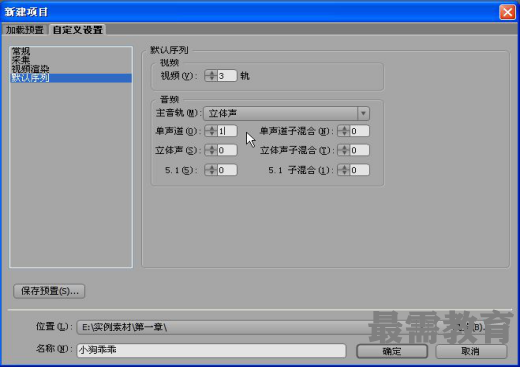Click the 5.1 (5) value field

(x=227, y=170)
